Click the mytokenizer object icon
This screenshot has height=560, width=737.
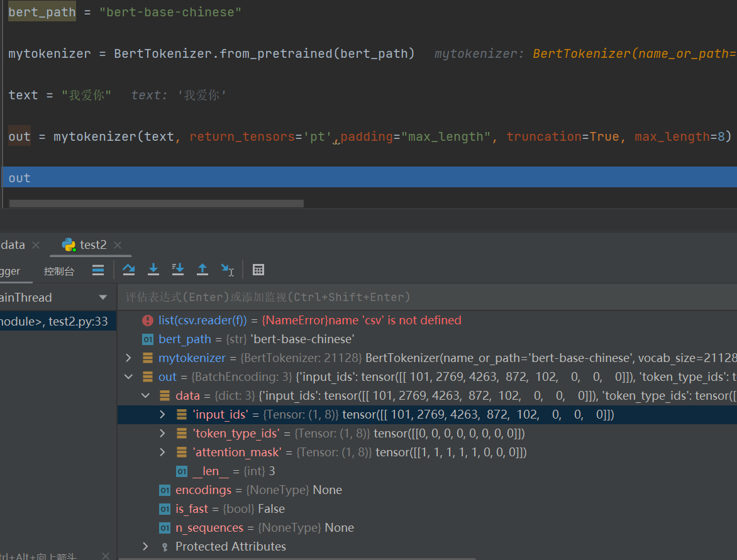click(x=148, y=358)
